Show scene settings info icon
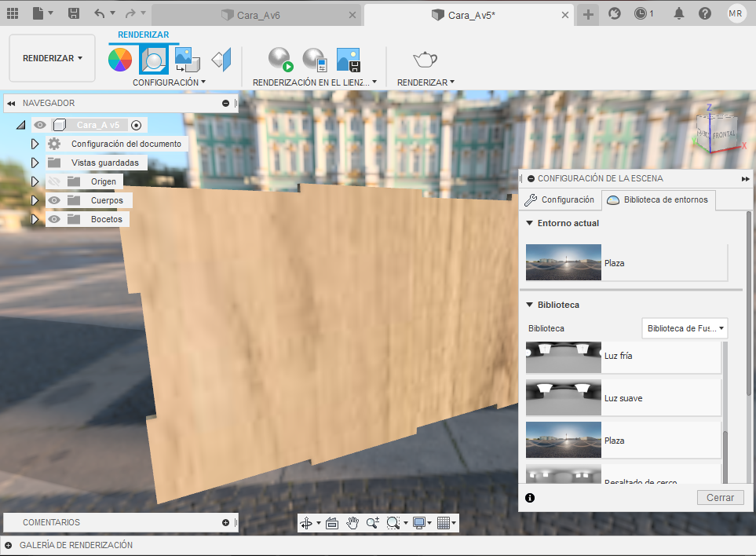 pos(530,498)
